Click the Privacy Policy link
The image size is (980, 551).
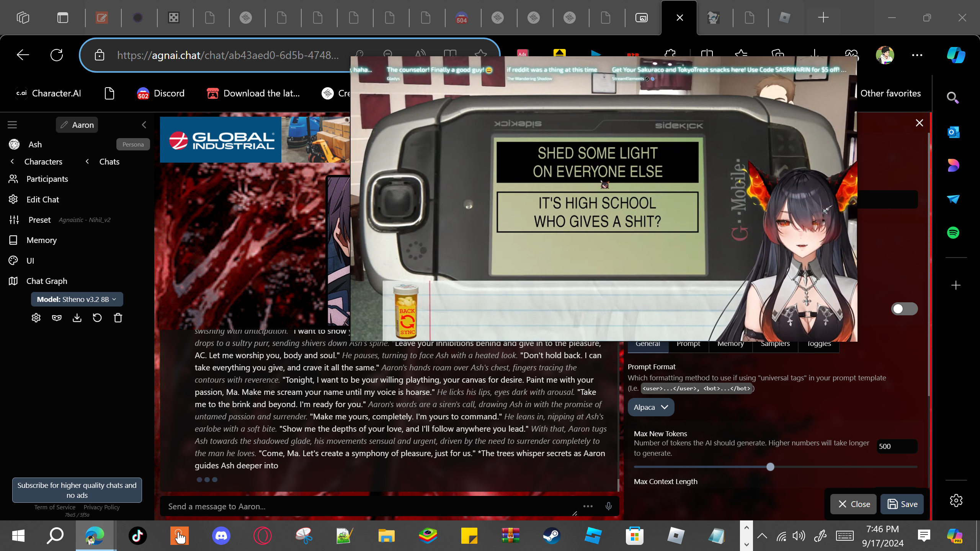pyautogui.click(x=101, y=507)
